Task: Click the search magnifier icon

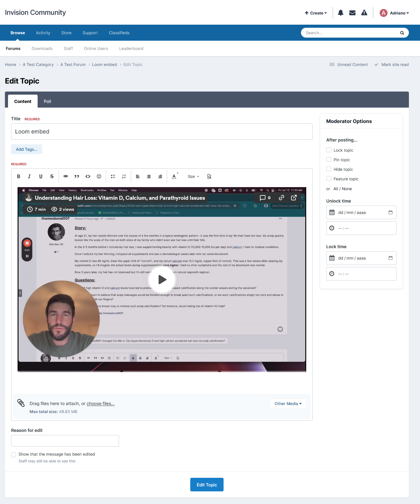Action: [x=402, y=33]
